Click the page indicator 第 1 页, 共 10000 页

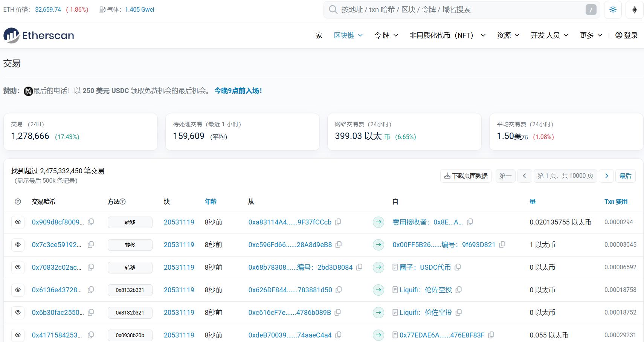[565, 176]
